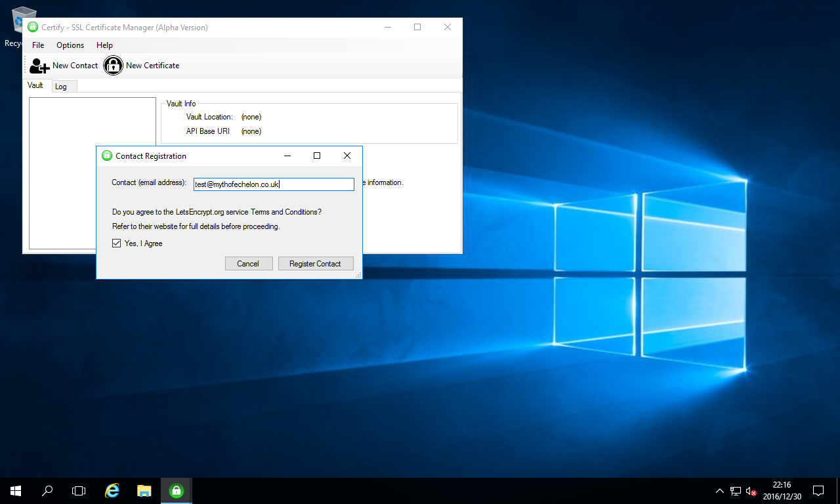The width and height of the screenshot is (840, 504).
Task: Switch to the Vault tab
Action: 35,85
